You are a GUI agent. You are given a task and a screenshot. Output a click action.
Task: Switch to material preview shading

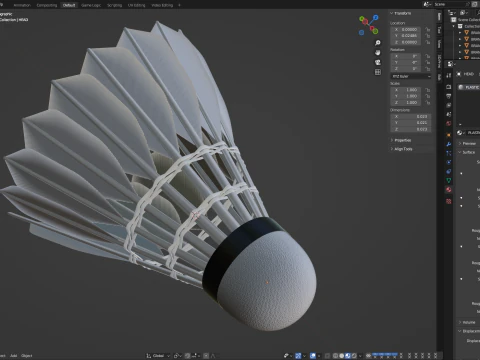pyautogui.click(x=348, y=356)
